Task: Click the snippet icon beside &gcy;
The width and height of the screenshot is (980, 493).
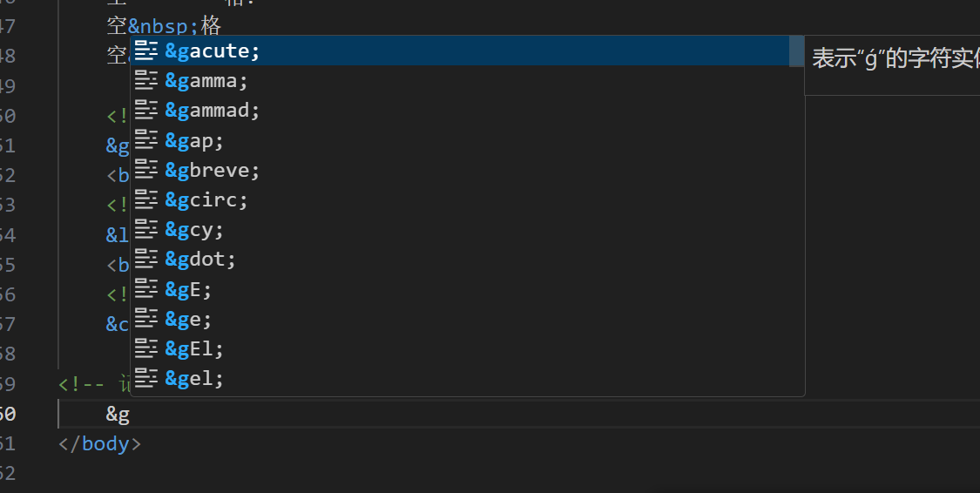Action: [146, 229]
